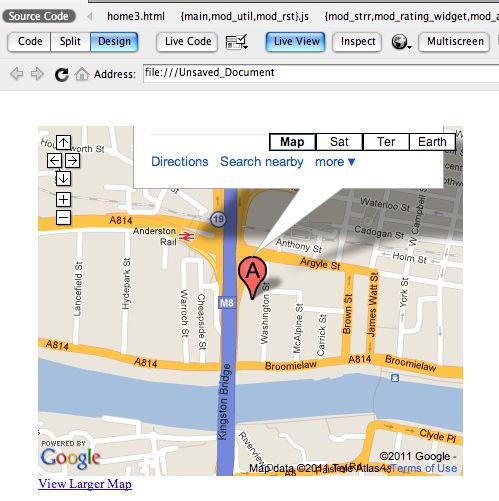499x501 pixels.
Task: Toggle Inspect mode
Action: pyautogui.click(x=357, y=42)
